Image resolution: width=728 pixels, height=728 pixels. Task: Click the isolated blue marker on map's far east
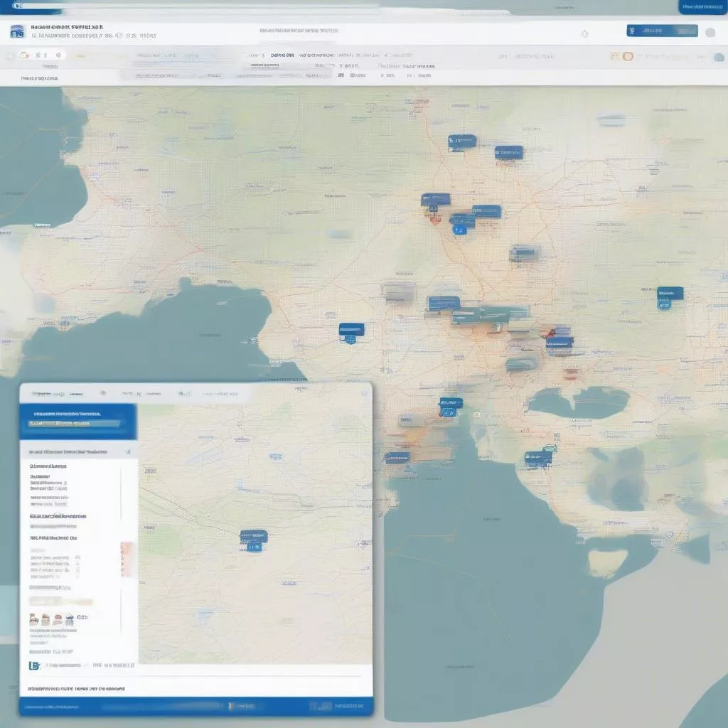pos(670,294)
